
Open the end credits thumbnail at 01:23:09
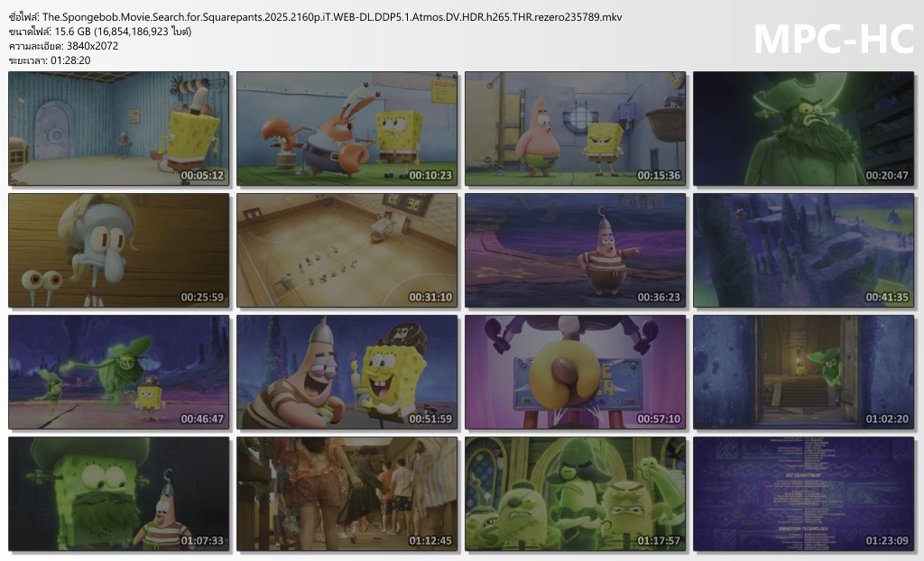tap(803, 493)
